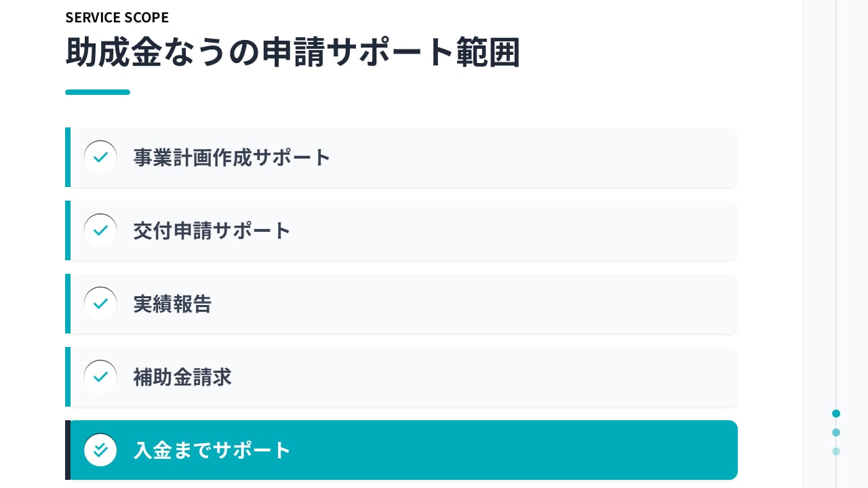Click the teal accent bar of 事業計画作成サポート
The image size is (868, 488).
(68, 157)
